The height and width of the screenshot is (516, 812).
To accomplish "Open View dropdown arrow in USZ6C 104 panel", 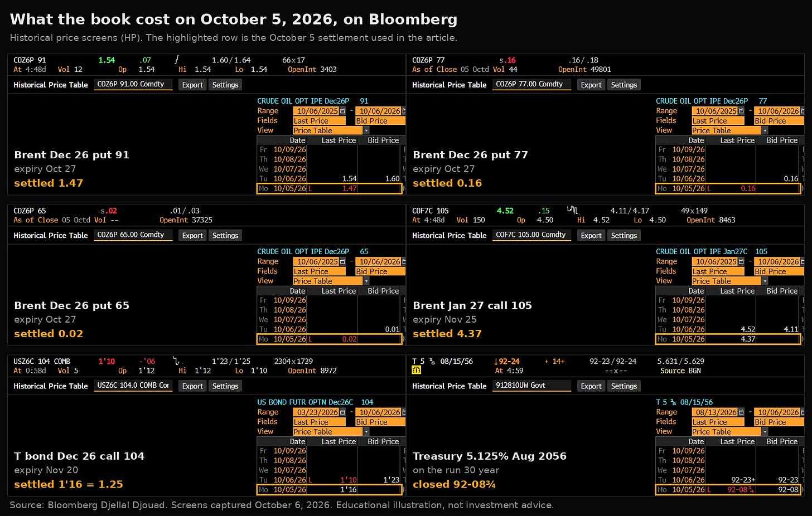I will pyautogui.click(x=366, y=432).
